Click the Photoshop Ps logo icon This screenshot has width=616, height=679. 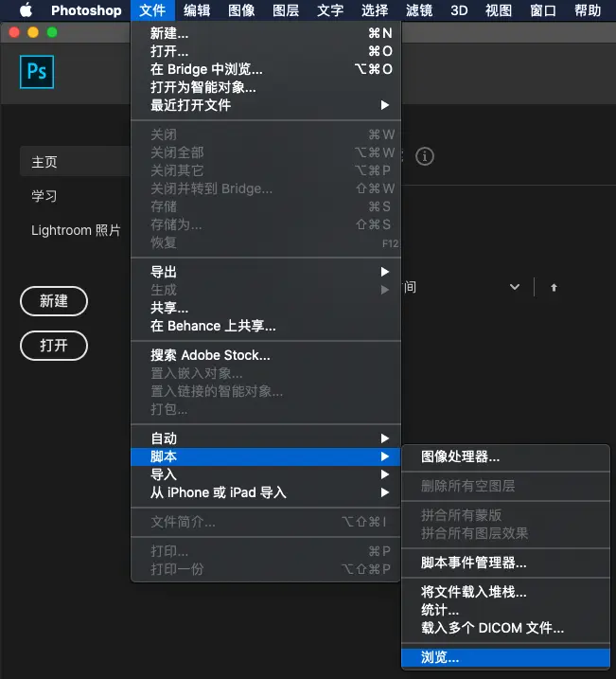click(x=37, y=72)
